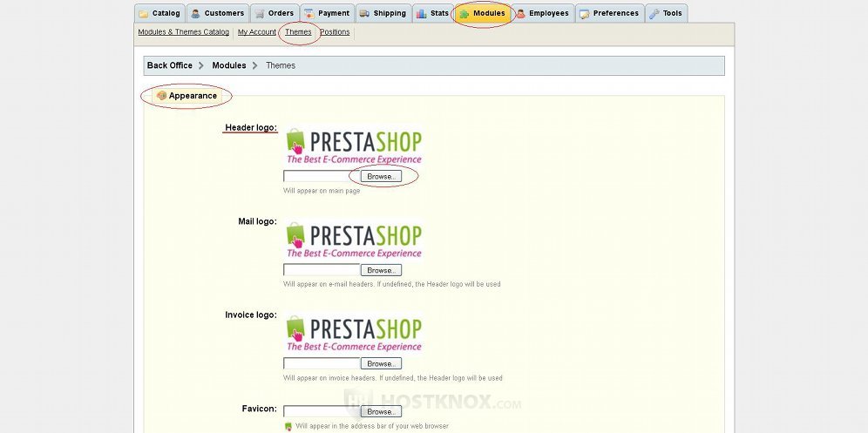The image size is (868, 433).
Task: Go to Modules breadcrumb link
Action: click(x=228, y=65)
